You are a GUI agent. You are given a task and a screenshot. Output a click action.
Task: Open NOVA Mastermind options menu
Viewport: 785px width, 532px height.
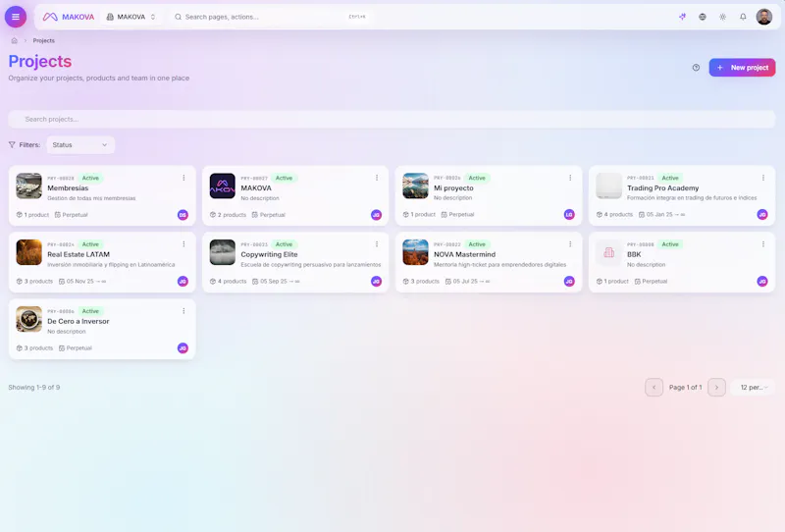point(570,244)
